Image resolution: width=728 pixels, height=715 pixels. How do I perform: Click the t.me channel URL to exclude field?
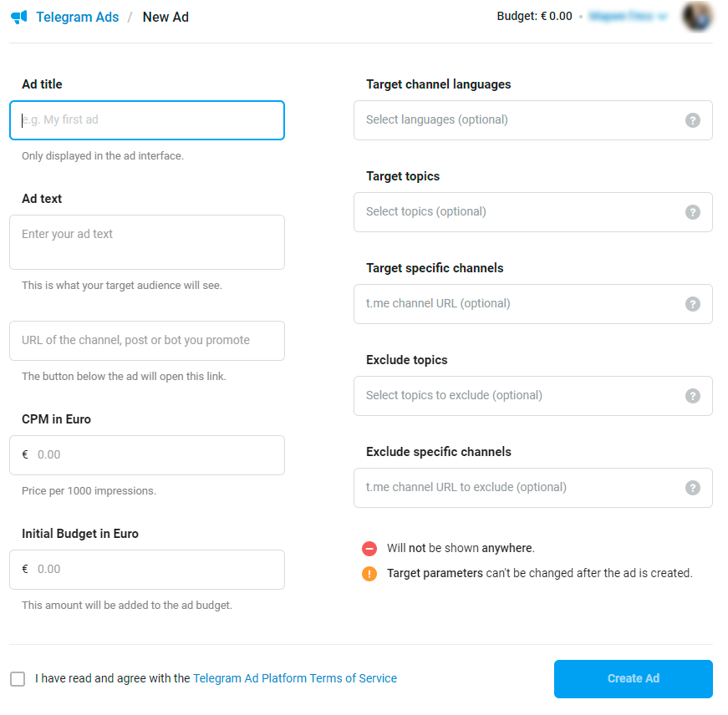click(x=518, y=488)
